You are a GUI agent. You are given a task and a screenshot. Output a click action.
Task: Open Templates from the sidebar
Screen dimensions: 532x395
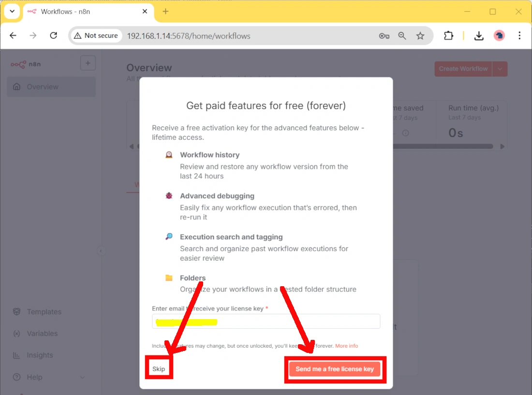(x=44, y=312)
